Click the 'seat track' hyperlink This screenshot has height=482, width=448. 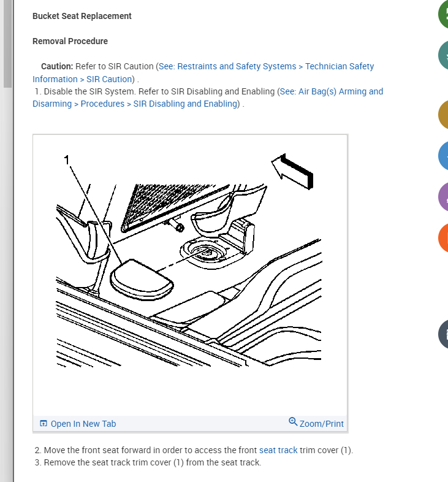(278, 450)
